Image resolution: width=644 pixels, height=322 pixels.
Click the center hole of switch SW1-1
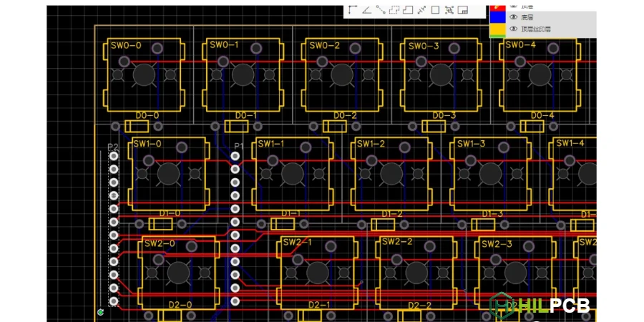293,174
